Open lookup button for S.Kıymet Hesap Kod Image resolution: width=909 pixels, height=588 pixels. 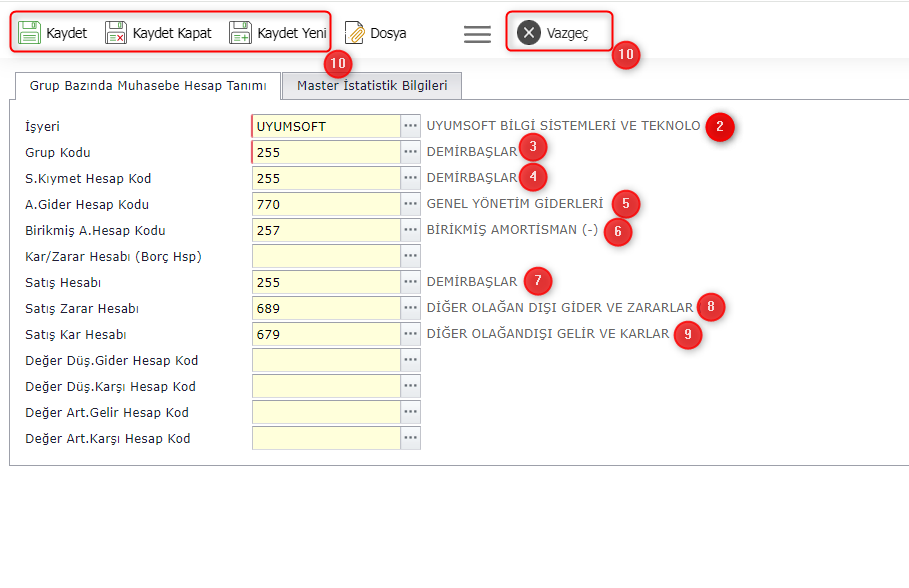410,178
